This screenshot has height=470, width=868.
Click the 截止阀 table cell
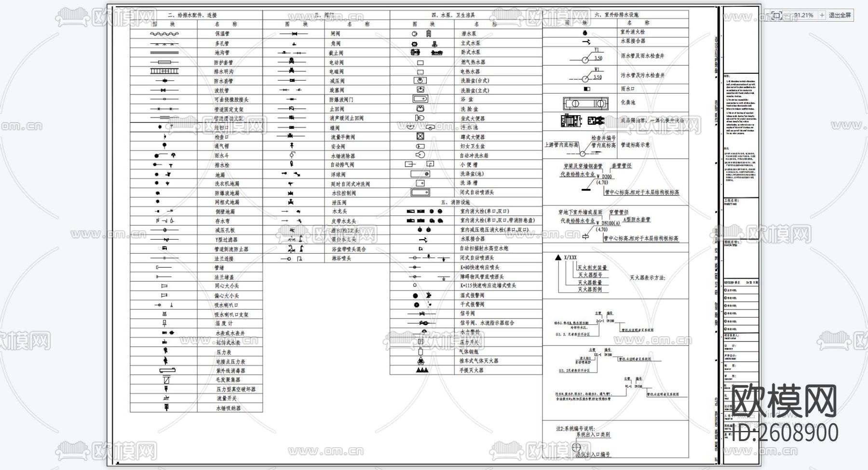357,53
